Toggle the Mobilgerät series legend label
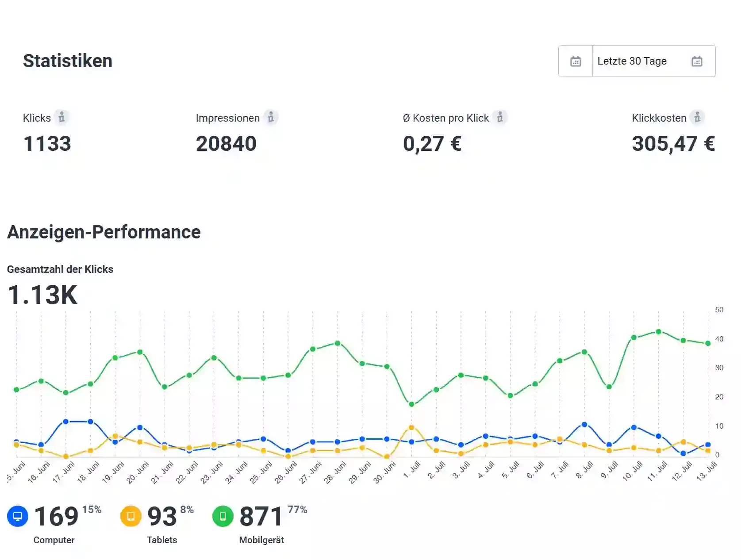The height and width of the screenshot is (560, 741). (261, 540)
